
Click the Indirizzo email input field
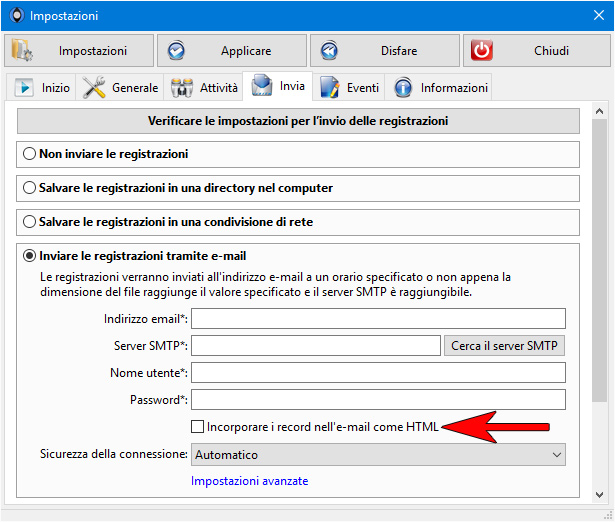pyautogui.click(x=378, y=318)
